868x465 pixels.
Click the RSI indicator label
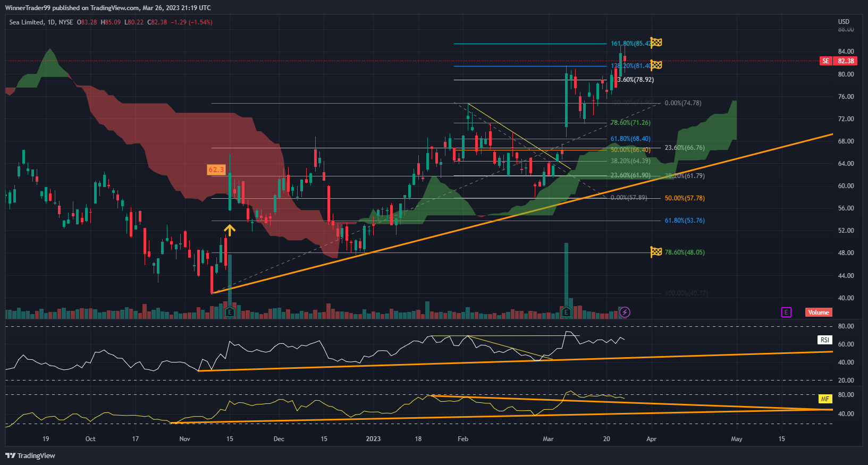(x=825, y=340)
